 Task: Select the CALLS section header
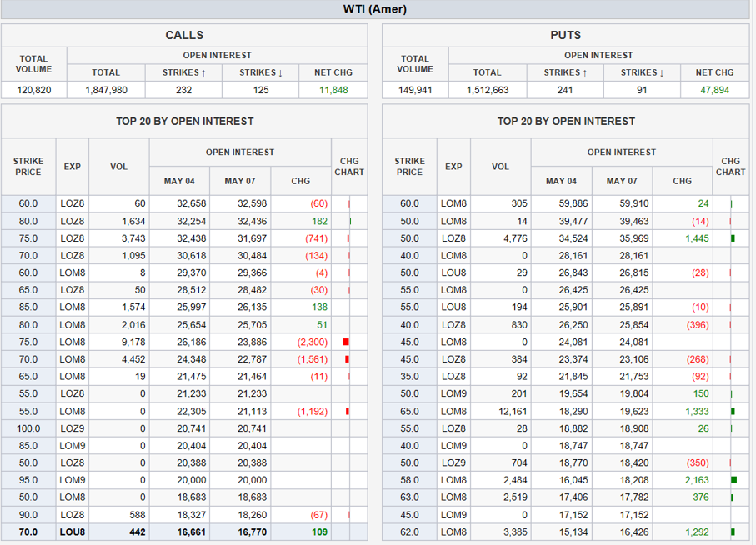coord(184,35)
